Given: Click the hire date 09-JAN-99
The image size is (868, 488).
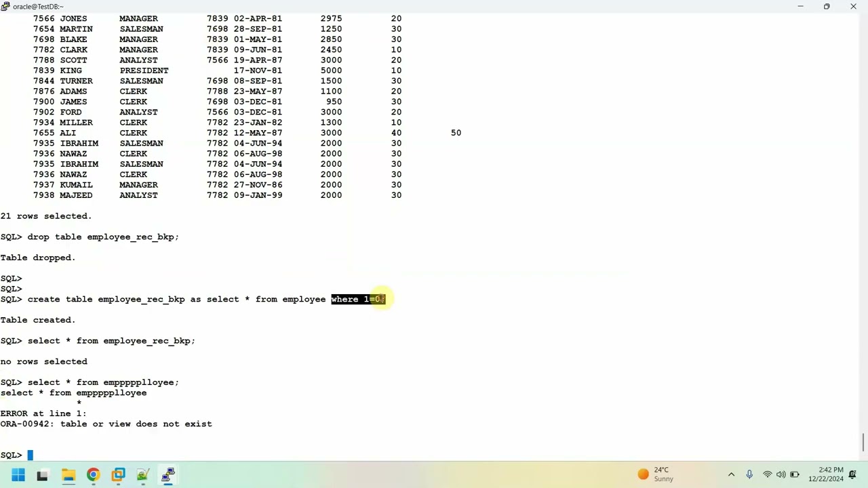Looking at the screenshot, I should 258,195.
